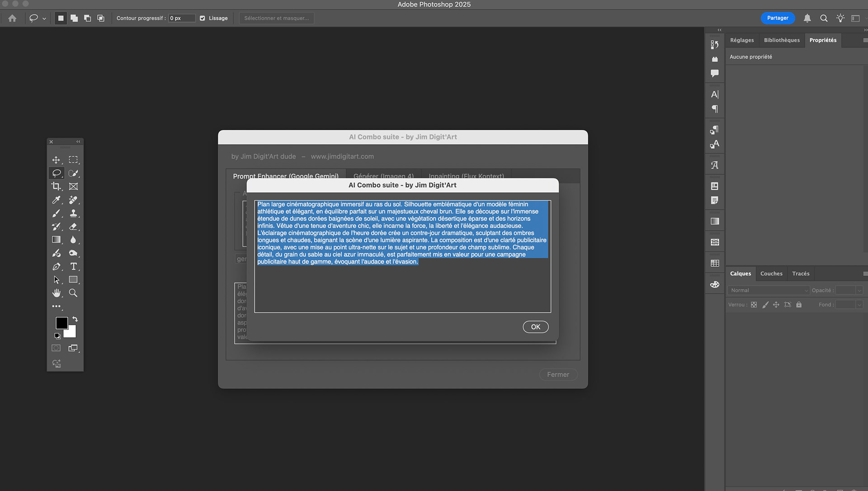Open the Edit Toolbar three-dots menu
Image resolution: width=868 pixels, height=491 pixels.
[x=56, y=307]
